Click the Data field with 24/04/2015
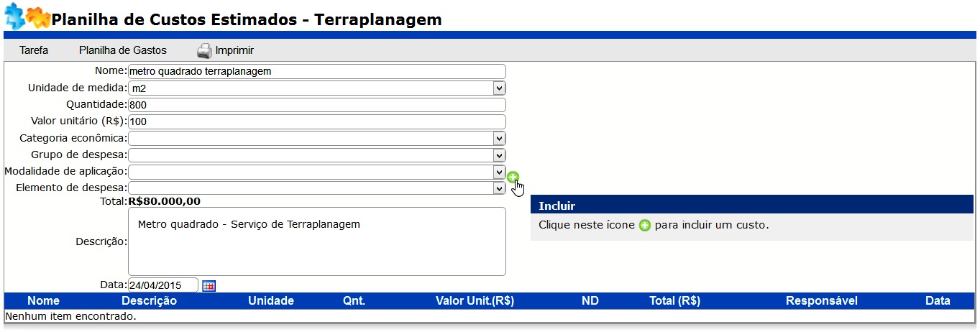 163,285
